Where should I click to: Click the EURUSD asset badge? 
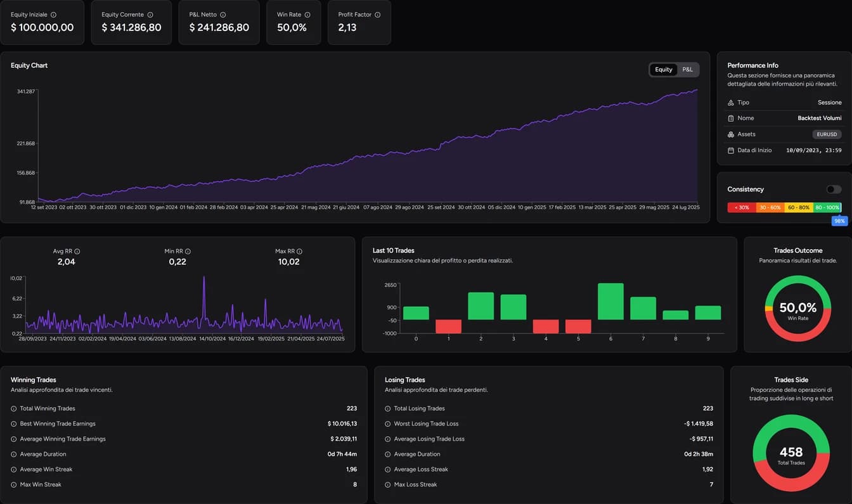tap(827, 134)
